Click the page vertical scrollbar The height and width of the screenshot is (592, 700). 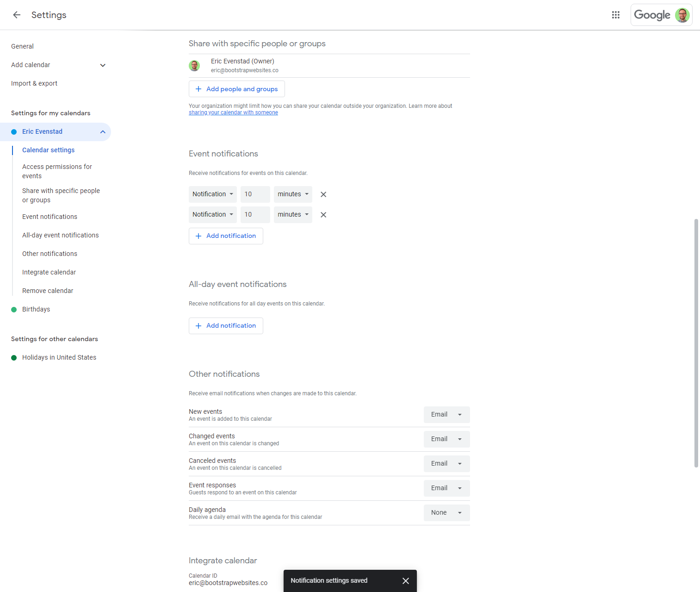(x=696, y=343)
